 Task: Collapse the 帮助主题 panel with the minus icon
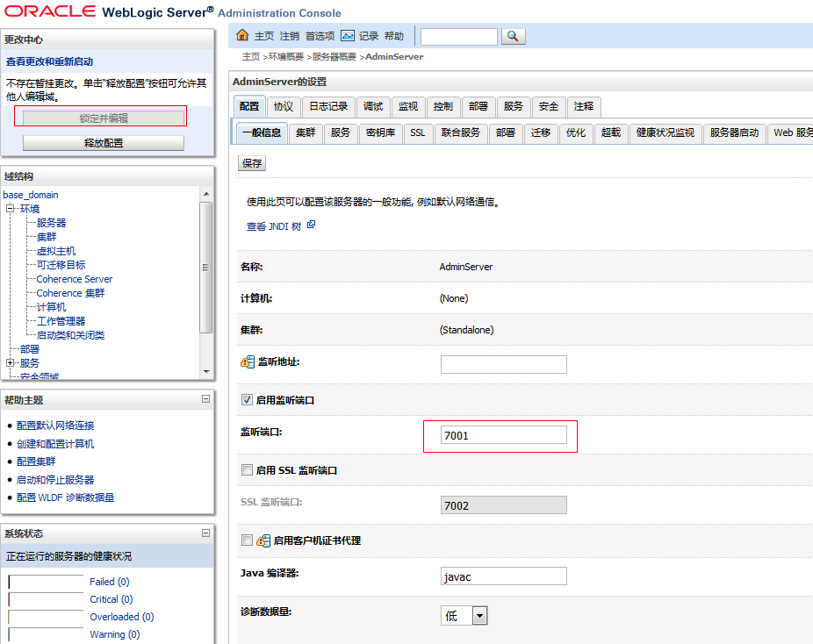tap(205, 398)
